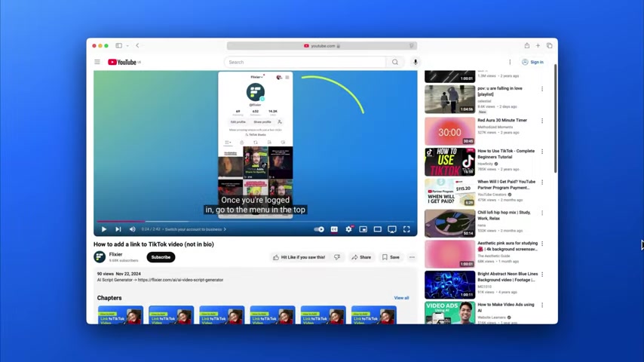Switch to the miniplayer
Viewport: 644px width, 362px height.
(363, 229)
